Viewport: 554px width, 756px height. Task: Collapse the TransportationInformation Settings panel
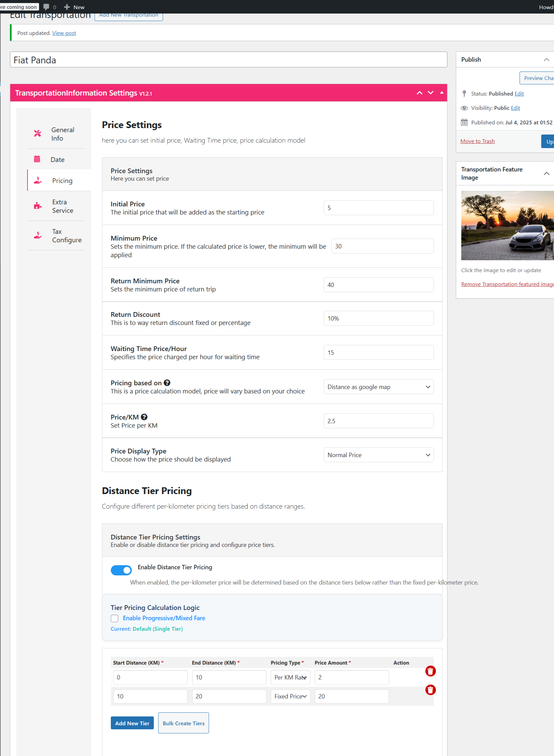coord(442,93)
